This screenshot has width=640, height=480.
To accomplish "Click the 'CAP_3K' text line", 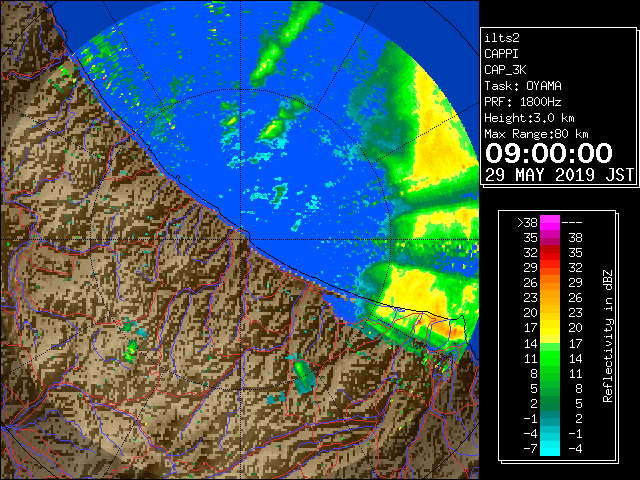I will [505, 70].
